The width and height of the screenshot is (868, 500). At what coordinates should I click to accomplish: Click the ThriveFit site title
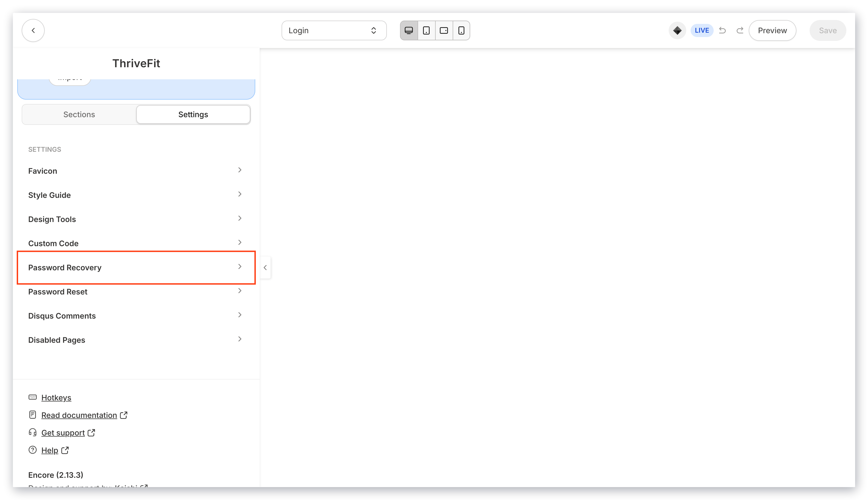[x=136, y=64]
